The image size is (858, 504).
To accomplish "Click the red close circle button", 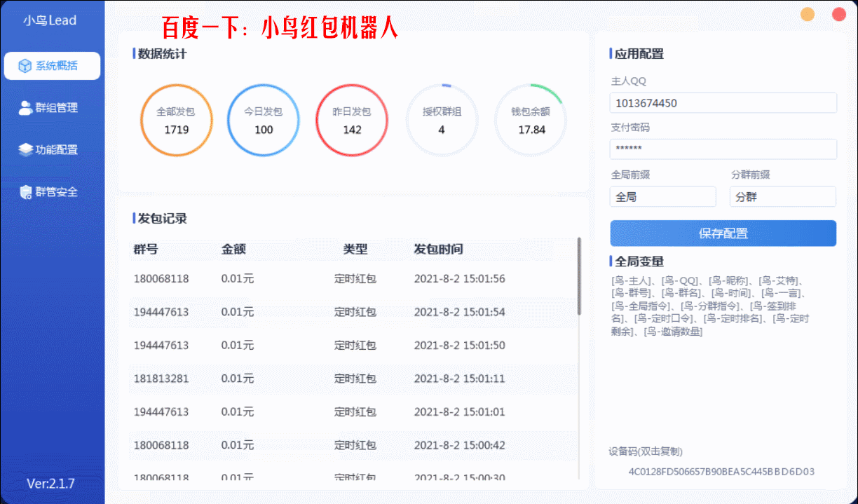I will point(839,14).
